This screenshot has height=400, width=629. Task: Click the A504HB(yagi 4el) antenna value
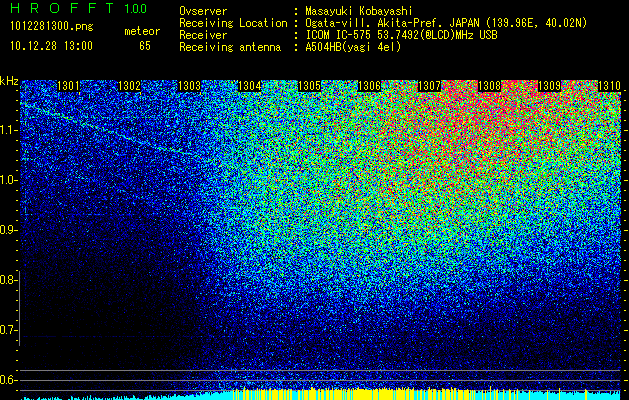(x=353, y=47)
